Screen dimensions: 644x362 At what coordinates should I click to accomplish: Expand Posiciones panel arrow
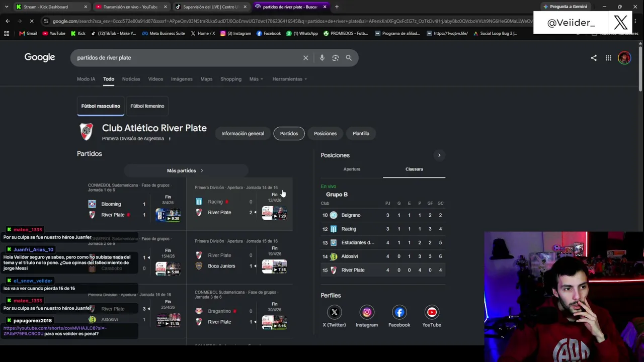[x=439, y=155]
